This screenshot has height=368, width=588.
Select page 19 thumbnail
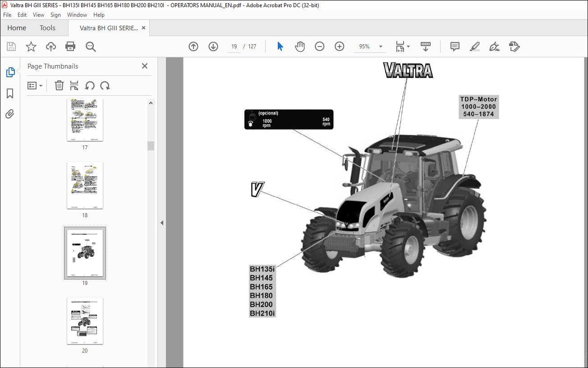[85, 253]
